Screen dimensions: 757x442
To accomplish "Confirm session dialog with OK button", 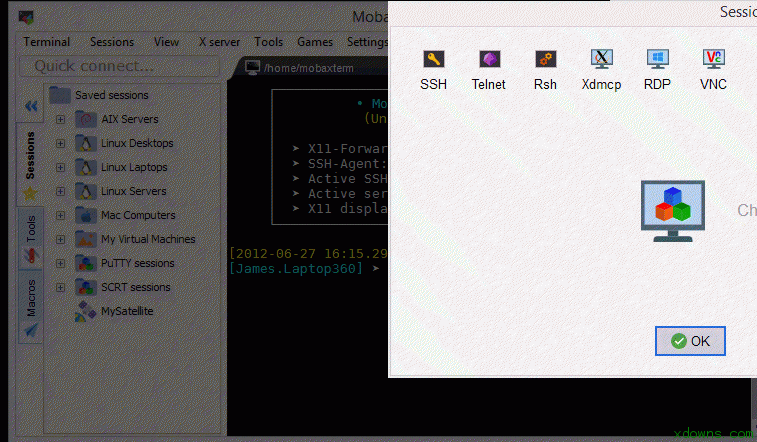I will click(690, 341).
